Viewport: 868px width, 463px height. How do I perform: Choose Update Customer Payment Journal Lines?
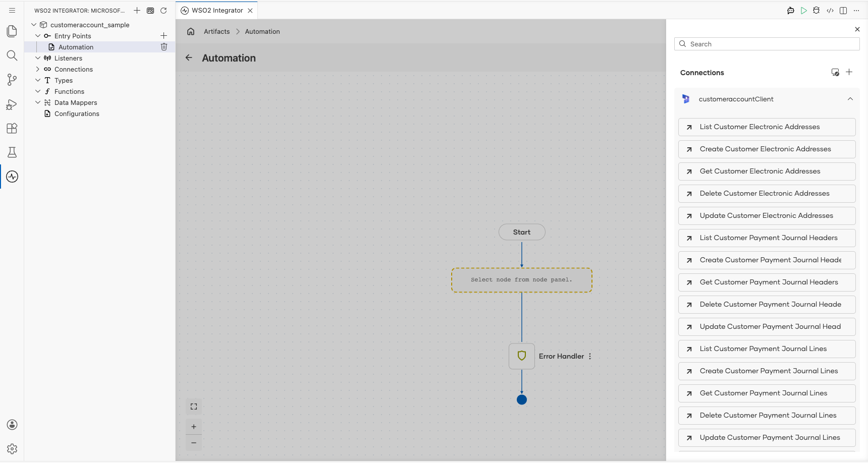[767, 438]
